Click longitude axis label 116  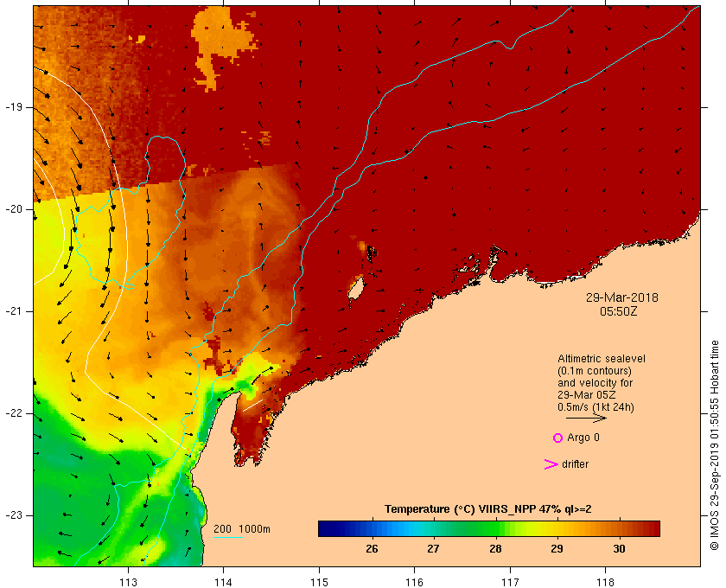[414, 583]
